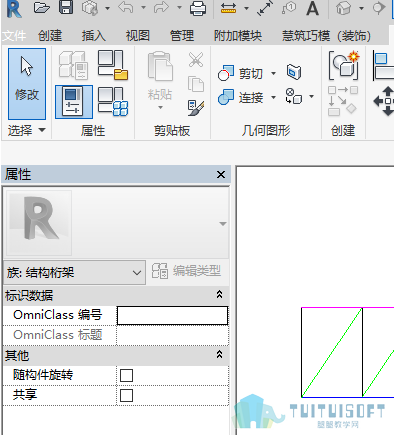Switch to the 慧筑巧模 (装饰) ribbon tab

[x=326, y=36]
